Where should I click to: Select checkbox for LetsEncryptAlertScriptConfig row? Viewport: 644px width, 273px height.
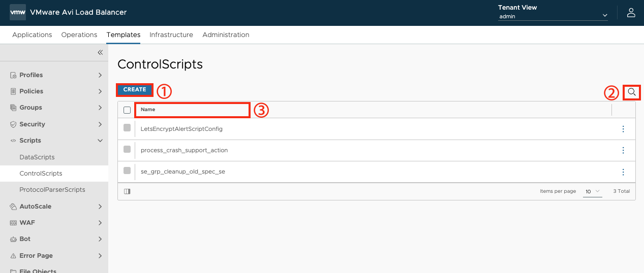(x=127, y=128)
